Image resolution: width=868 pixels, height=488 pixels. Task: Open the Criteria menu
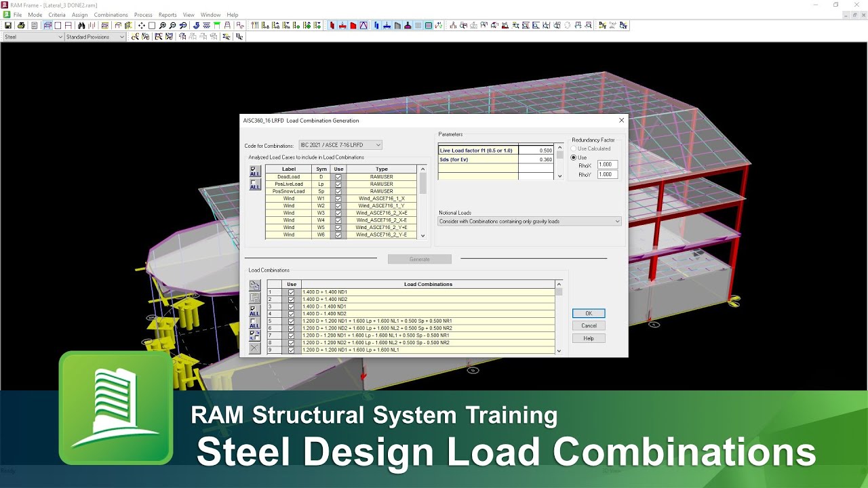point(57,15)
